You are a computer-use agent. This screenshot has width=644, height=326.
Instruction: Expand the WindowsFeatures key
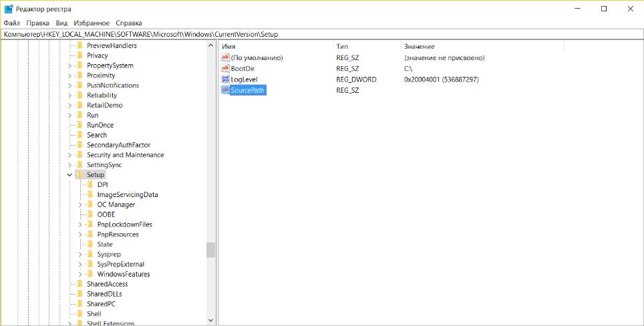click(x=80, y=275)
